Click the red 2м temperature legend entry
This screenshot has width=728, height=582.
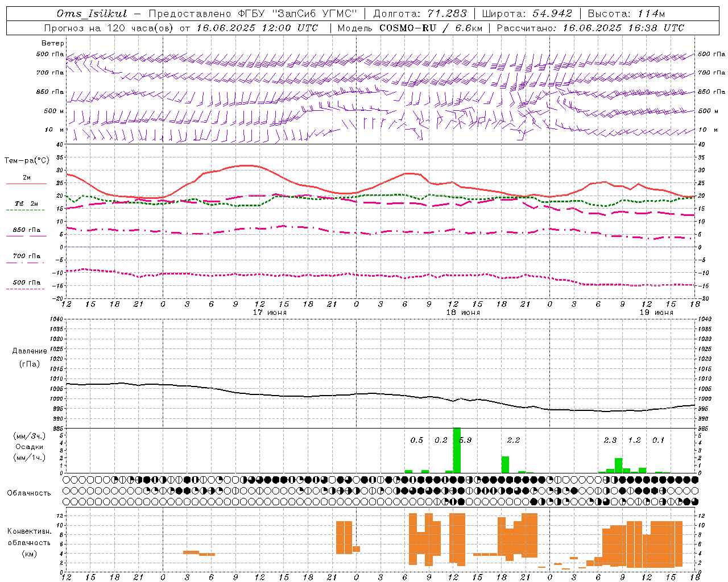click(x=27, y=178)
